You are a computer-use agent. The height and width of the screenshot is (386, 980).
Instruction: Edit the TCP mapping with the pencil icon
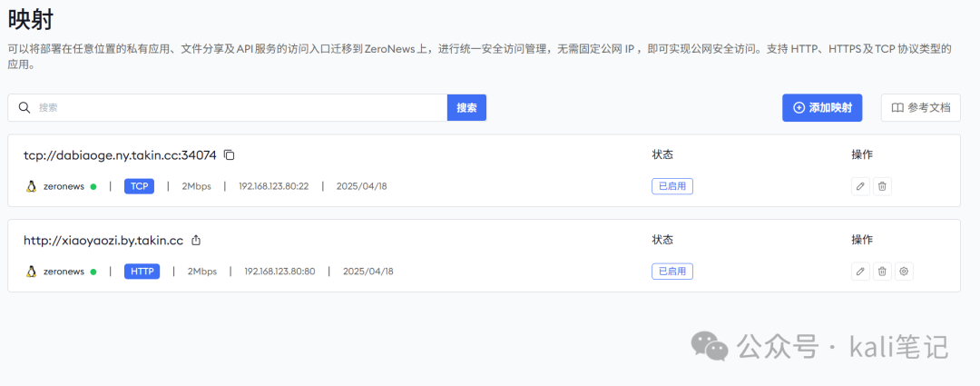pyautogui.click(x=860, y=186)
